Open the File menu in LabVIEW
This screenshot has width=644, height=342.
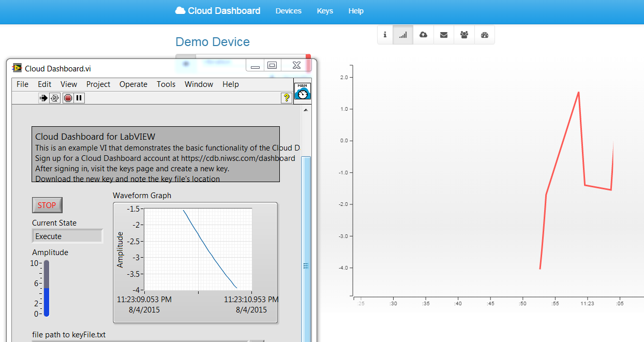point(22,84)
